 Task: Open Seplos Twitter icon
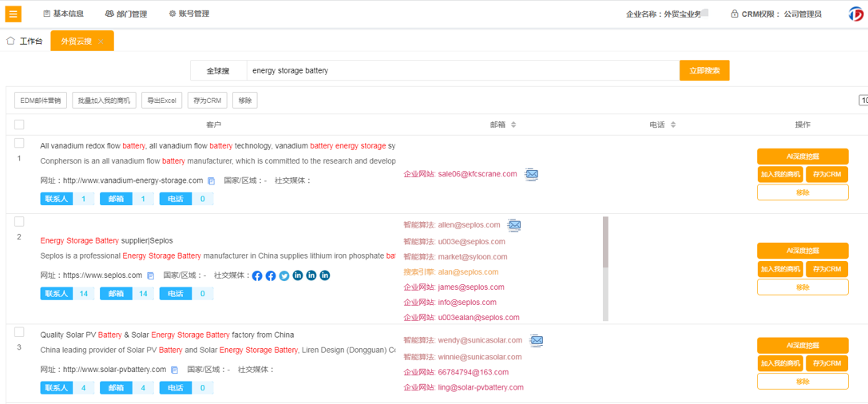[284, 275]
